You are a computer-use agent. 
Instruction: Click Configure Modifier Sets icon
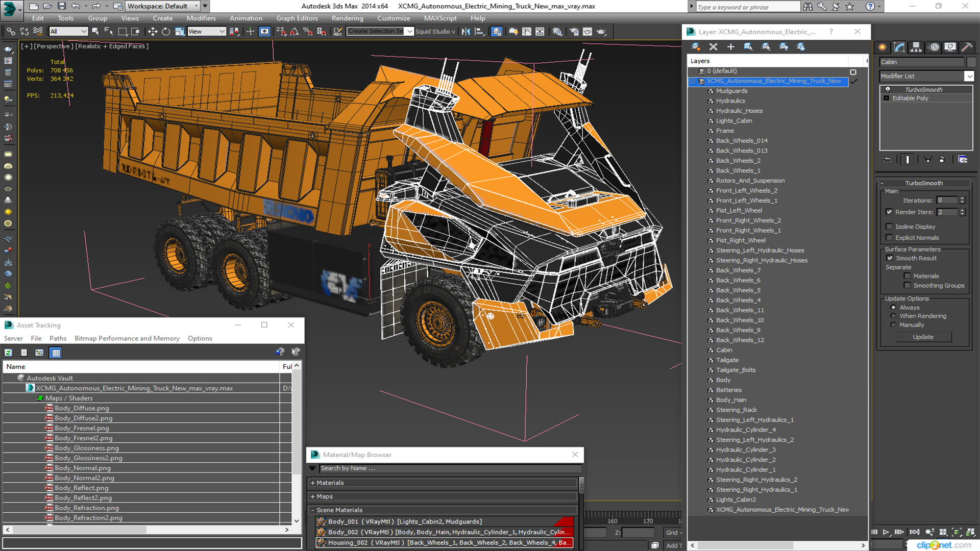coord(963,160)
